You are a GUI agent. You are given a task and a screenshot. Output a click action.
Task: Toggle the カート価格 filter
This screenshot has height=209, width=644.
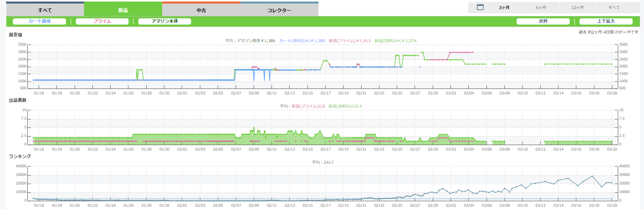tap(39, 21)
